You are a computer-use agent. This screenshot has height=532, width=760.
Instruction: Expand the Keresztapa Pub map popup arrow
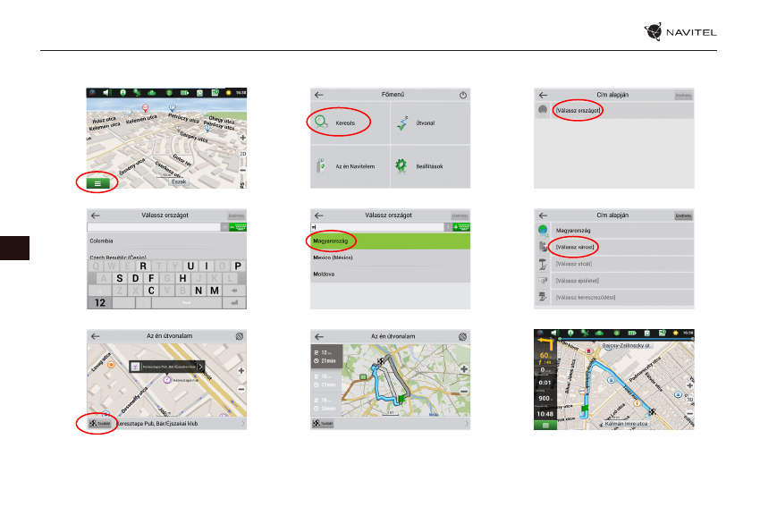tap(200, 366)
